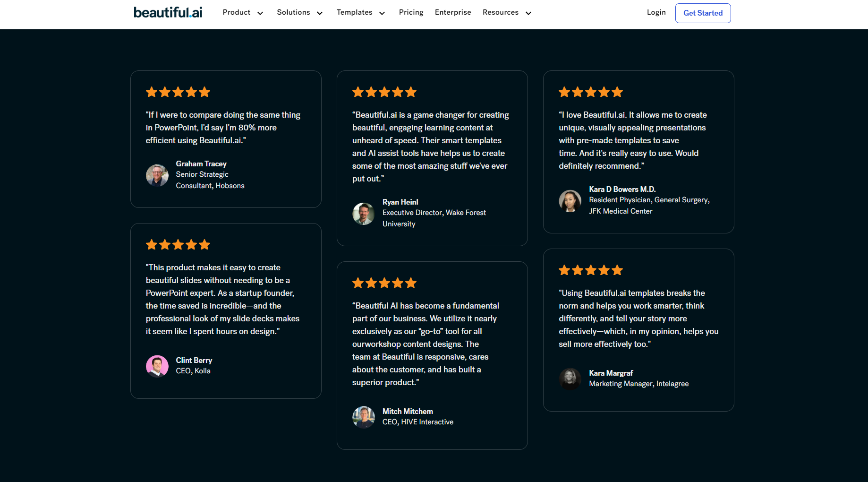Expand the Product dropdown menu
This screenshot has width=868, height=482.
[243, 13]
